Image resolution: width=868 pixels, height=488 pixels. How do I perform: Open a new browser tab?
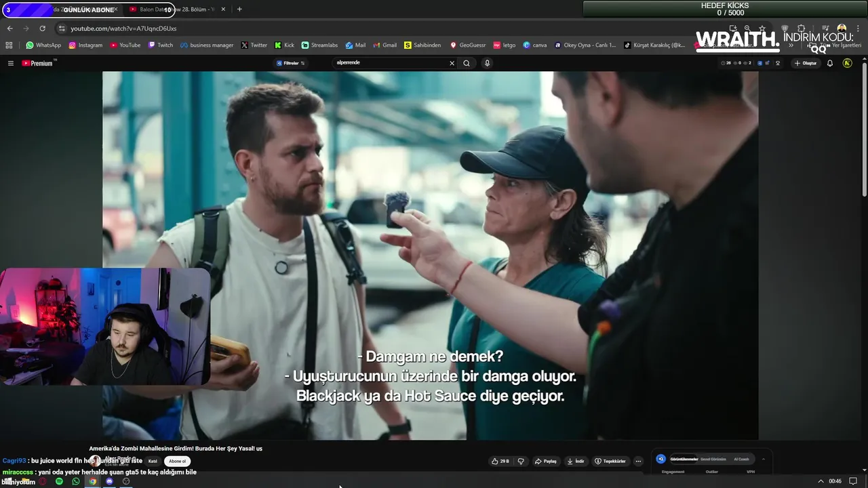coord(239,9)
